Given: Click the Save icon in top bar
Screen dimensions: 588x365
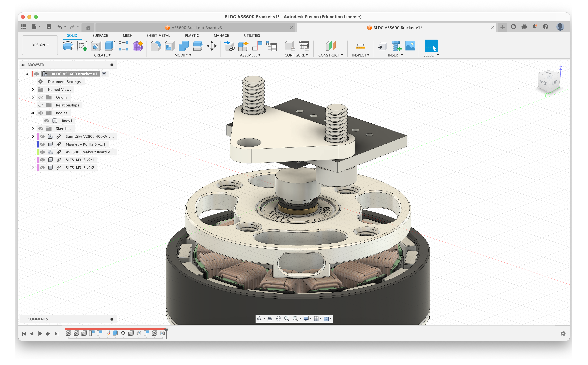Looking at the screenshot, I should (49, 27).
